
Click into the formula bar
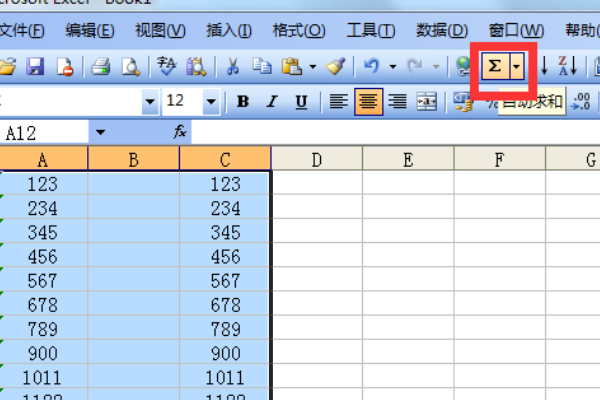395,133
